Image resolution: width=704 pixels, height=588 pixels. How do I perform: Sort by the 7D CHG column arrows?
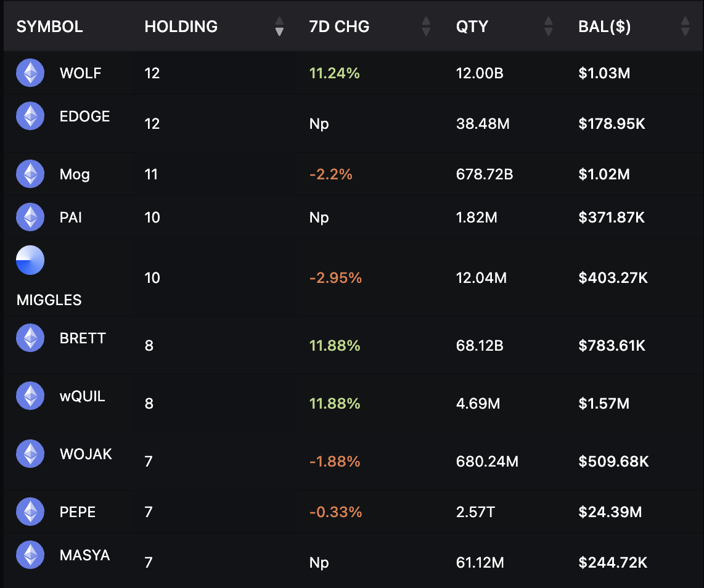pyautogui.click(x=426, y=26)
